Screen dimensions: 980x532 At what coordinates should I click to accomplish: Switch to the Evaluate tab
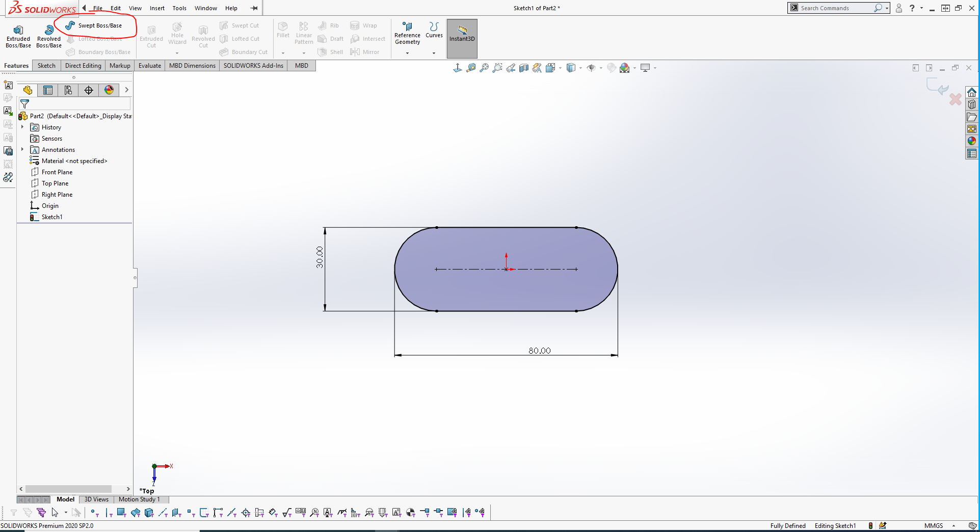coord(150,66)
